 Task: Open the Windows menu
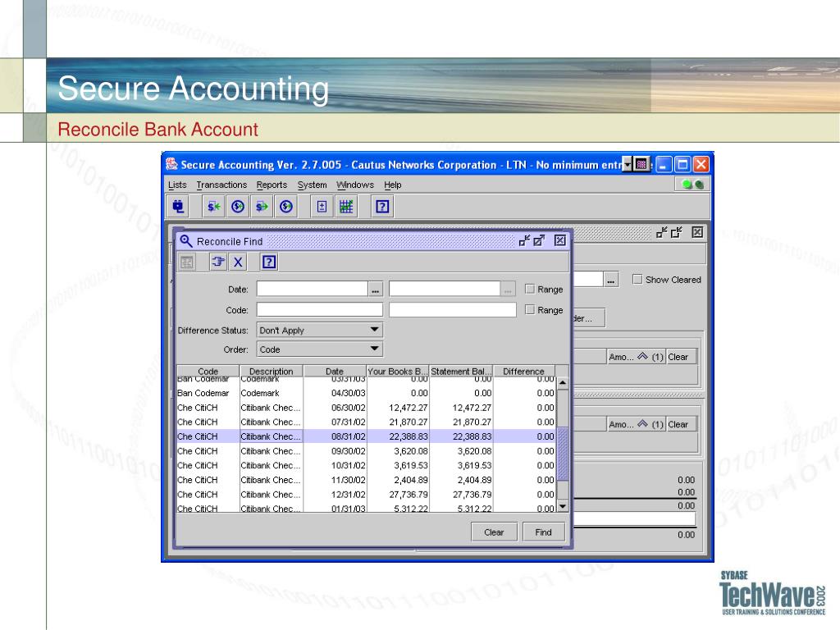[354, 185]
